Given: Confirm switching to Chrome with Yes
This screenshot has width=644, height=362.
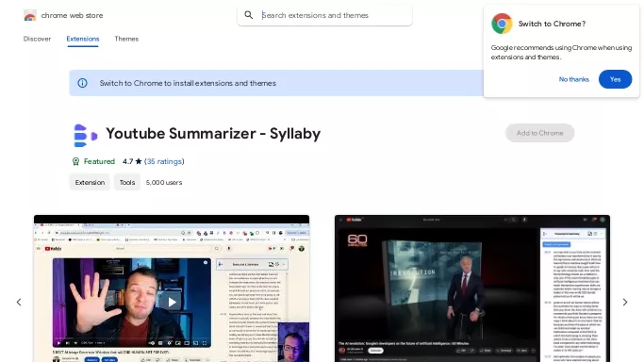Looking at the screenshot, I should (x=615, y=79).
